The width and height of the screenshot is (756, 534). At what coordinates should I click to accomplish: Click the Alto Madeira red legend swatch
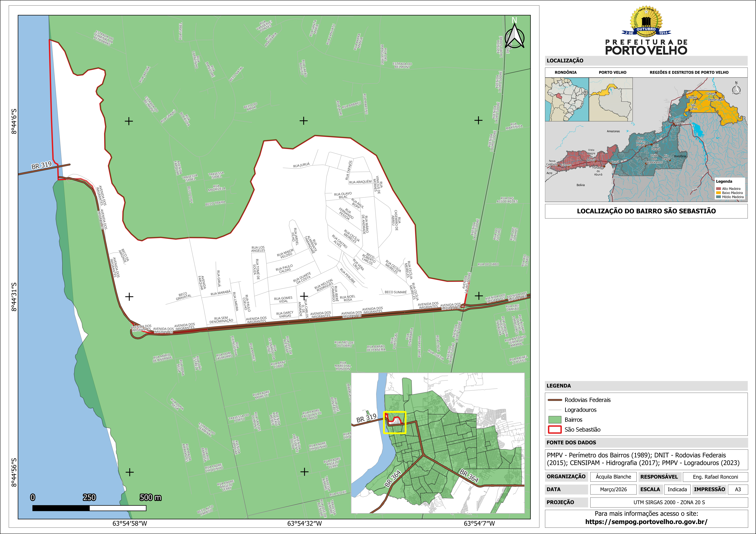click(719, 189)
